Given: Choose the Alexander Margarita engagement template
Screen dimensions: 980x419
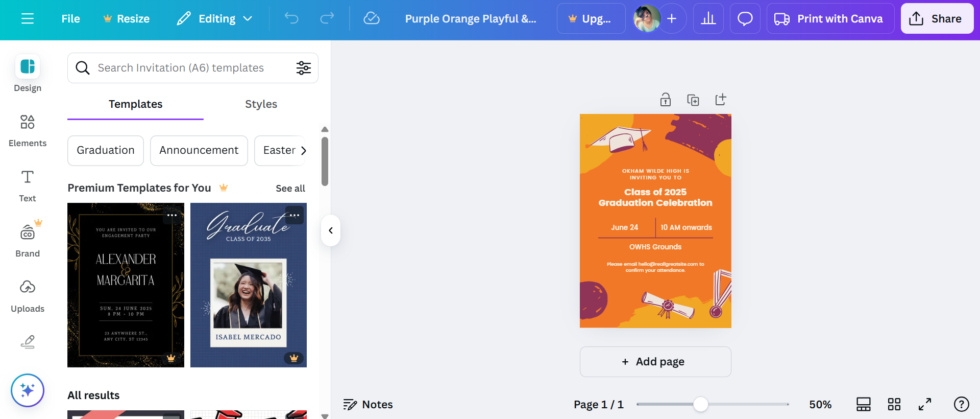Looking at the screenshot, I should (x=126, y=285).
